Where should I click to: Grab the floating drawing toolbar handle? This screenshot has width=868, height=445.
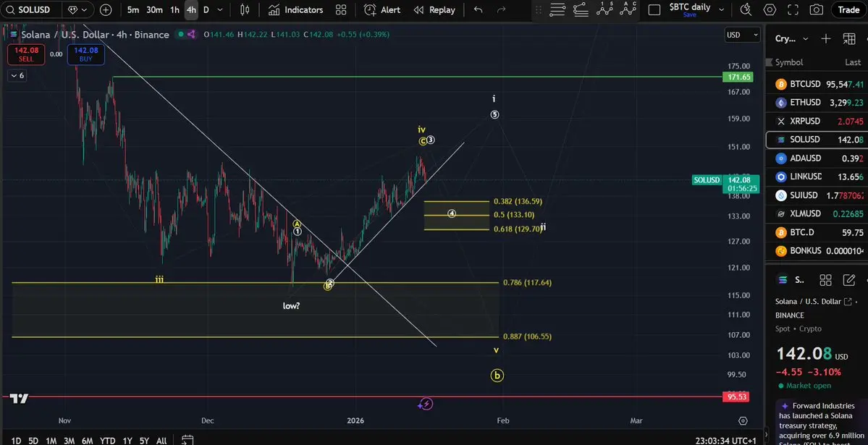tap(538, 10)
